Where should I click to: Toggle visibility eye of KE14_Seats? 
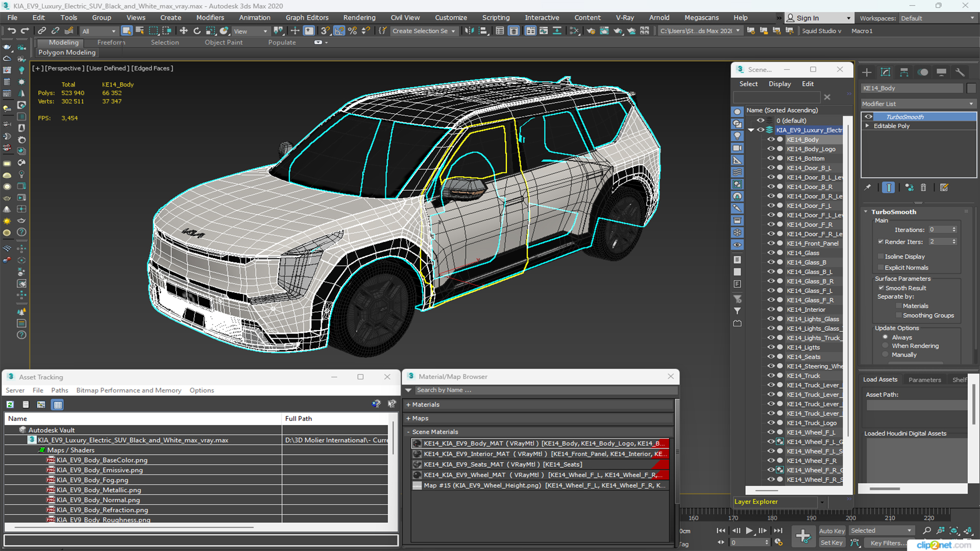click(771, 357)
